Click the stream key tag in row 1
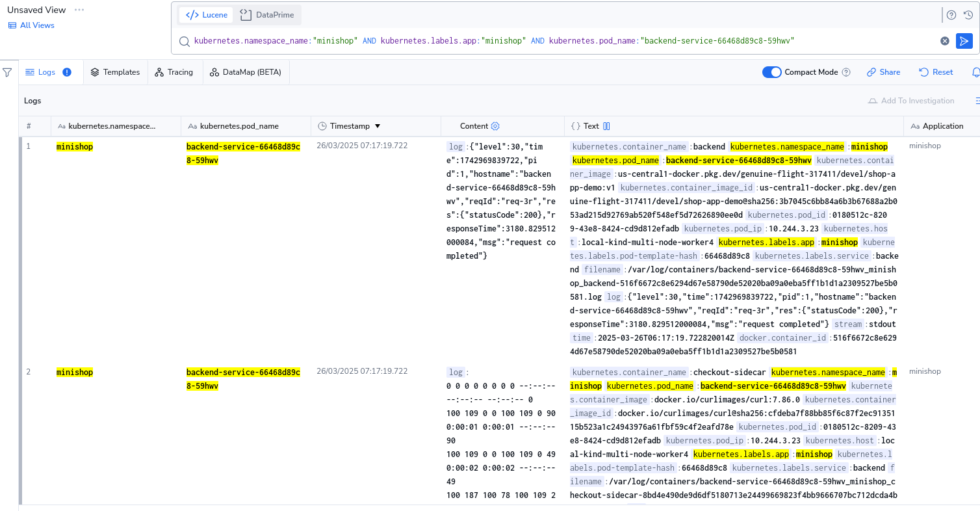The width and height of the screenshot is (980, 511). click(x=848, y=324)
